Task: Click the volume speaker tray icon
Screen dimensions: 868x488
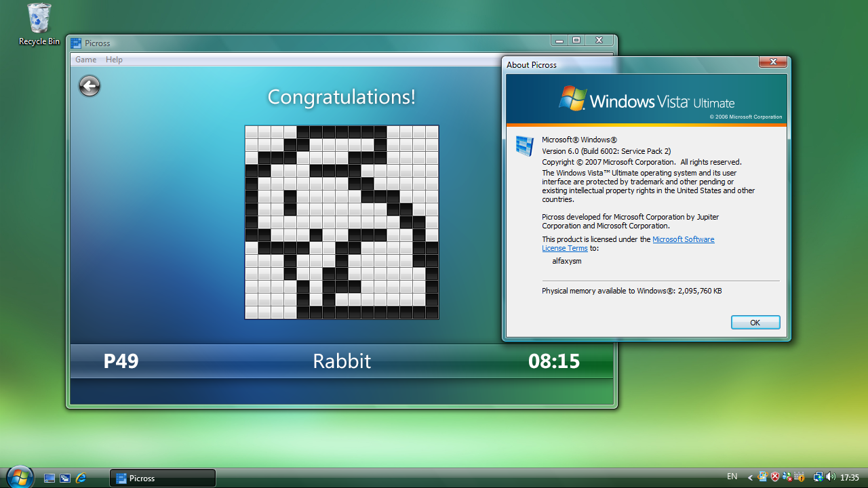Action: click(x=830, y=477)
